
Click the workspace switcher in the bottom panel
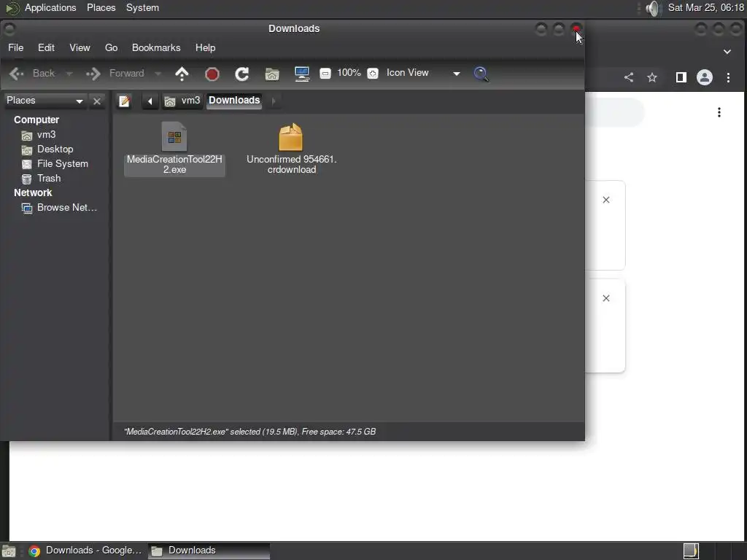coord(690,551)
